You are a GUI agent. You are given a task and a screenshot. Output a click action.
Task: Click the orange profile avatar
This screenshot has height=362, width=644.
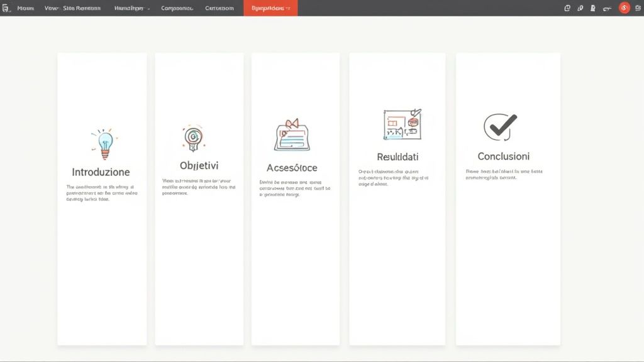pos(624,8)
